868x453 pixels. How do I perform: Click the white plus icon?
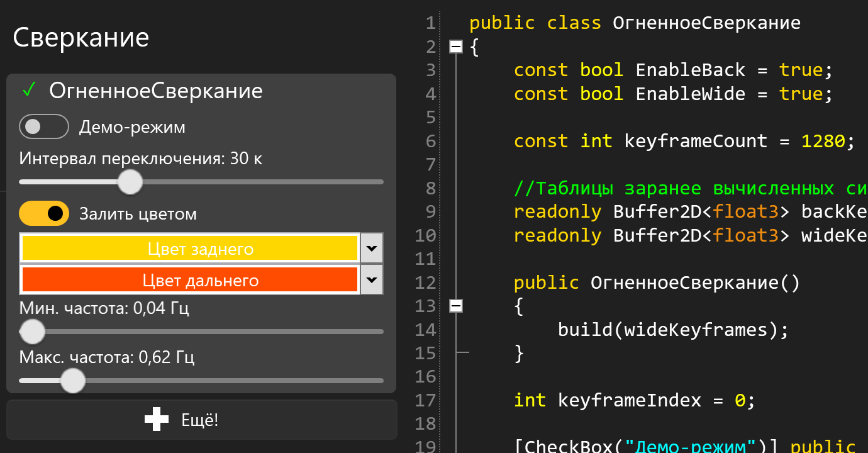coord(157,420)
